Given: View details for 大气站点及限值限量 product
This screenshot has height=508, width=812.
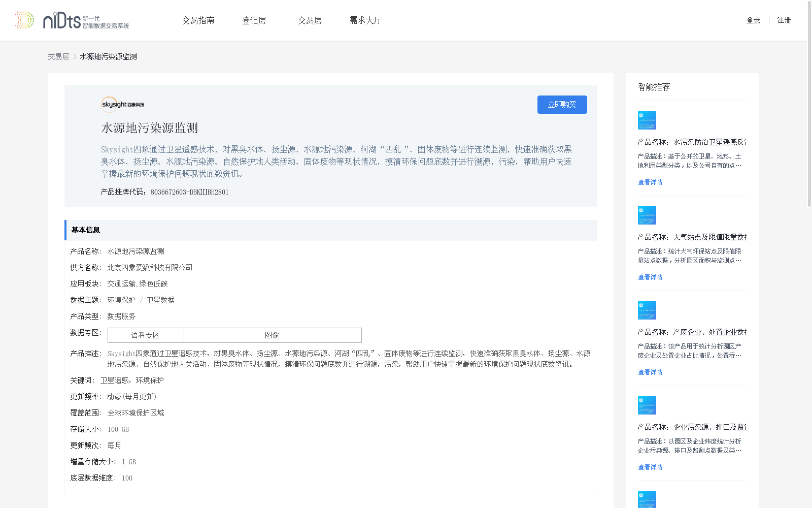Looking at the screenshot, I should [650, 277].
